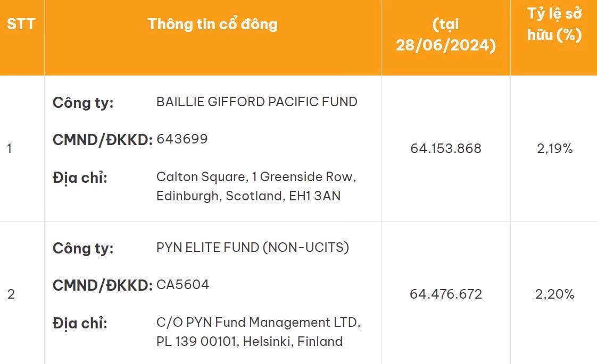Click the 28/06/2024 date column header
Image resolution: width=597 pixels, height=364 pixels.
445,35
